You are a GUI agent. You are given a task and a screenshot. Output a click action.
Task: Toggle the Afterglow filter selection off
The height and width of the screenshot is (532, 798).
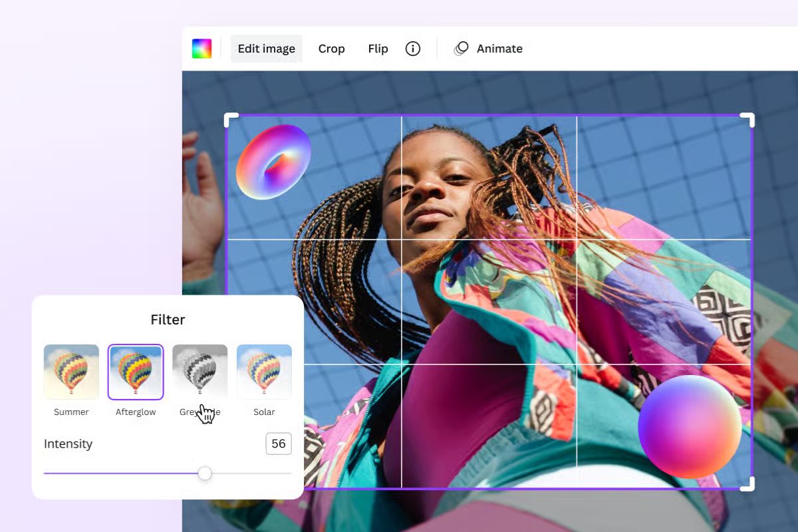click(135, 371)
